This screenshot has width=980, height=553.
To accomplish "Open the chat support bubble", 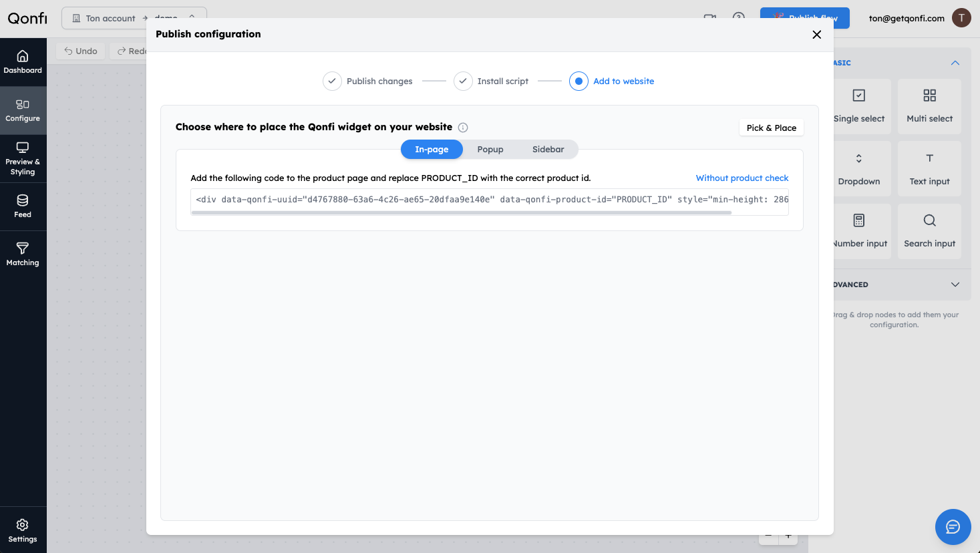I will click(x=953, y=527).
